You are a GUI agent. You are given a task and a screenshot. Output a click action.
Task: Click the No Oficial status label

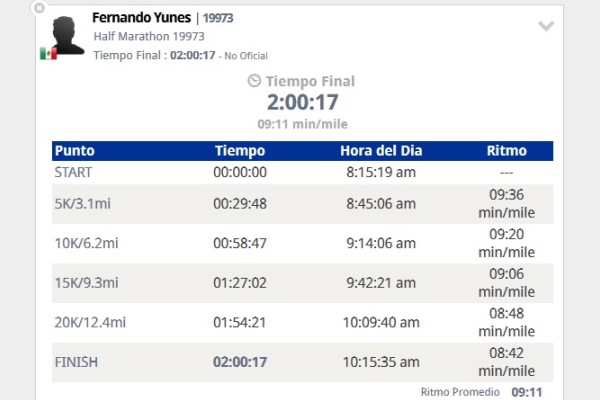[246, 55]
